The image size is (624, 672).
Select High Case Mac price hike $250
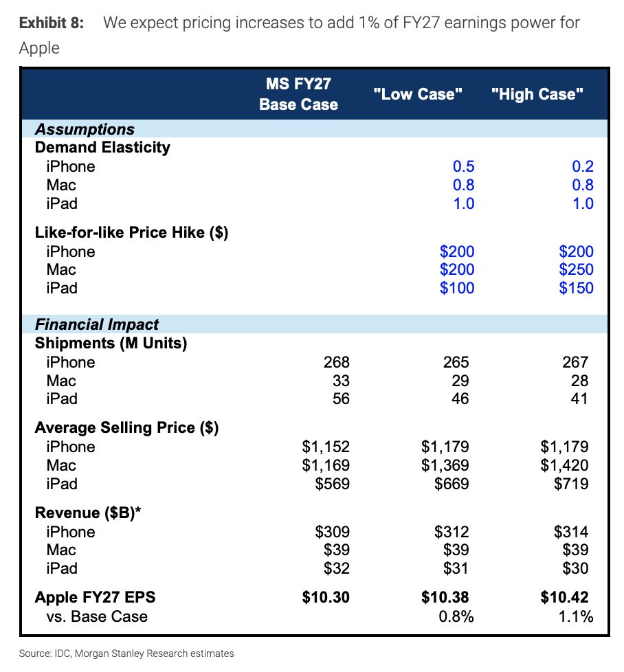point(576,269)
